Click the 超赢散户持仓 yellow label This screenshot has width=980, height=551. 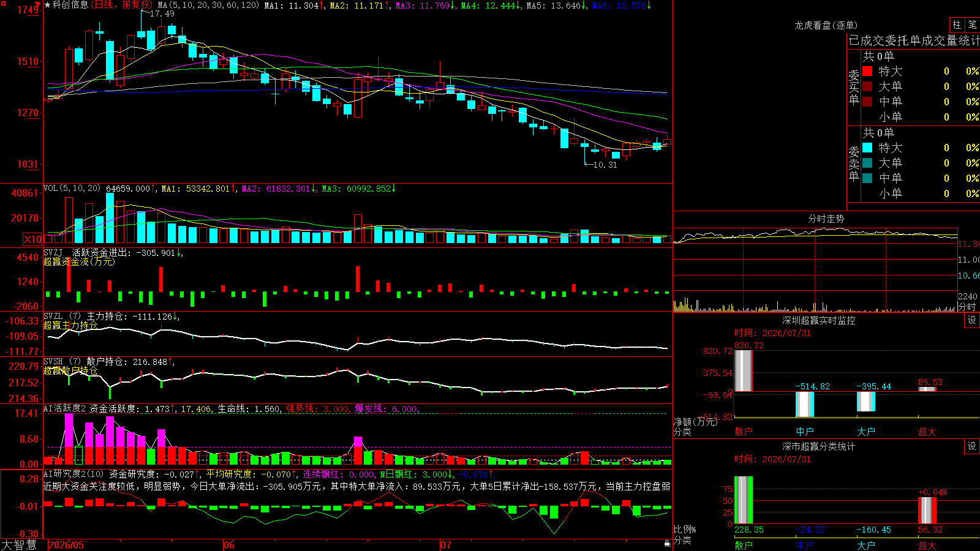tap(70, 370)
